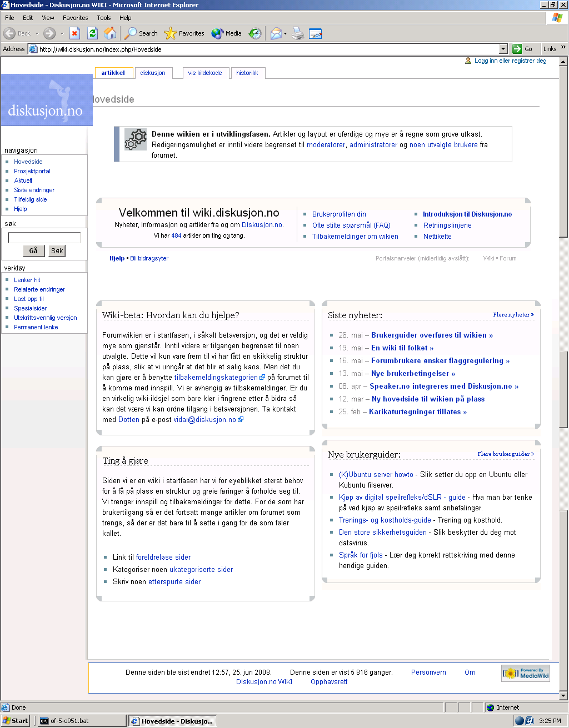Viewport: 569px width, 728px height.
Task: Click the Hovedside - Diskusjo taskbar button
Action: [172, 721]
